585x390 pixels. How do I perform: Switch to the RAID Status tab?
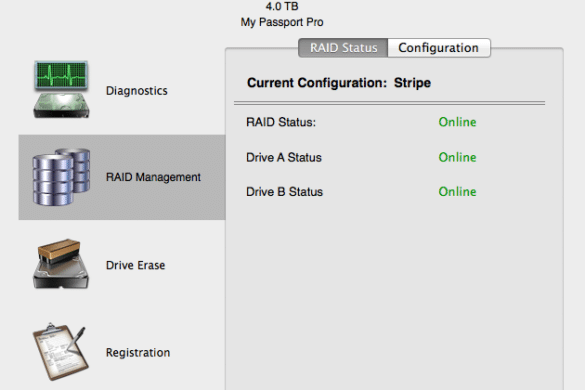(x=343, y=48)
